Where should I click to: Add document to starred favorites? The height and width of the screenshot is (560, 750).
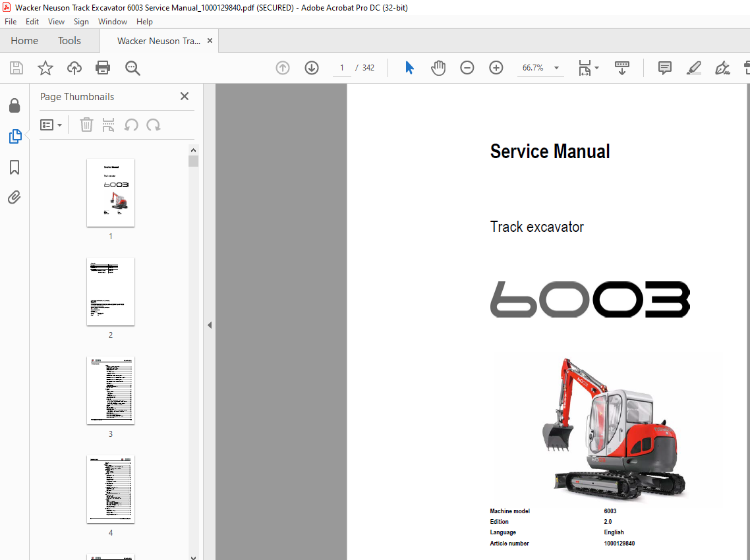click(45, 68)
